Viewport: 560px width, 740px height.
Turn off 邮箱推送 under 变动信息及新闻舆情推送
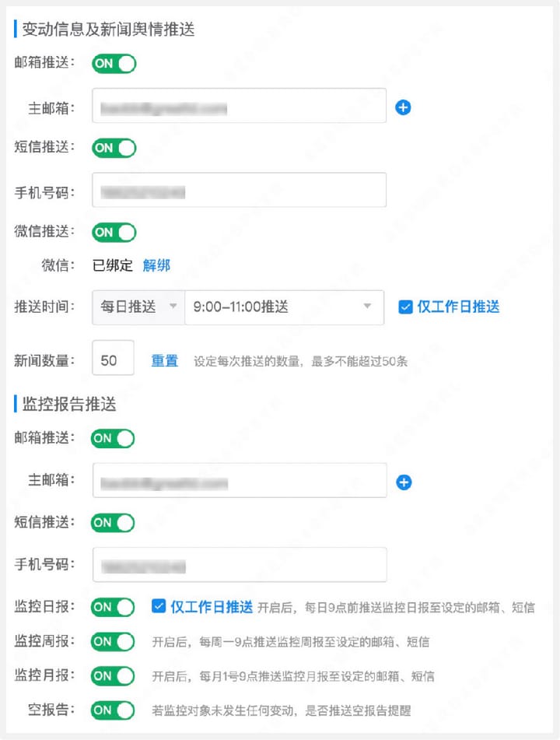(x=114, y=63)
